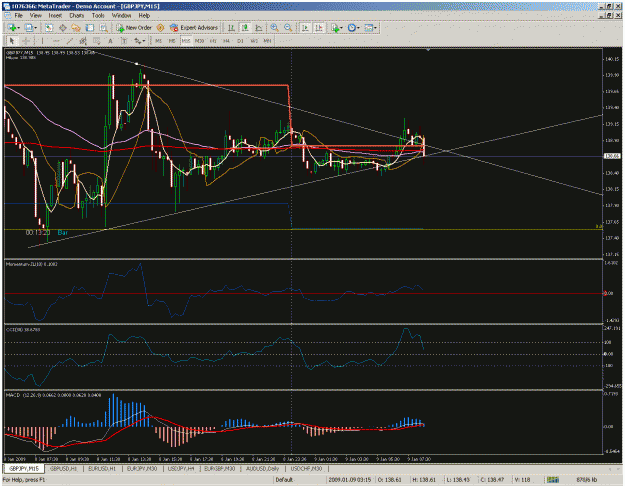
Task: Select the M15 timeframe button
Action: 186,41
